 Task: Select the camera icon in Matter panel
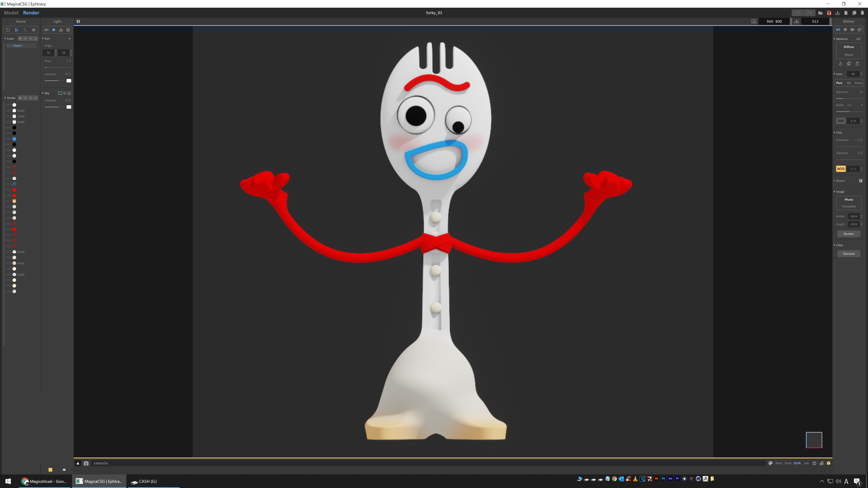pos(852,30)
